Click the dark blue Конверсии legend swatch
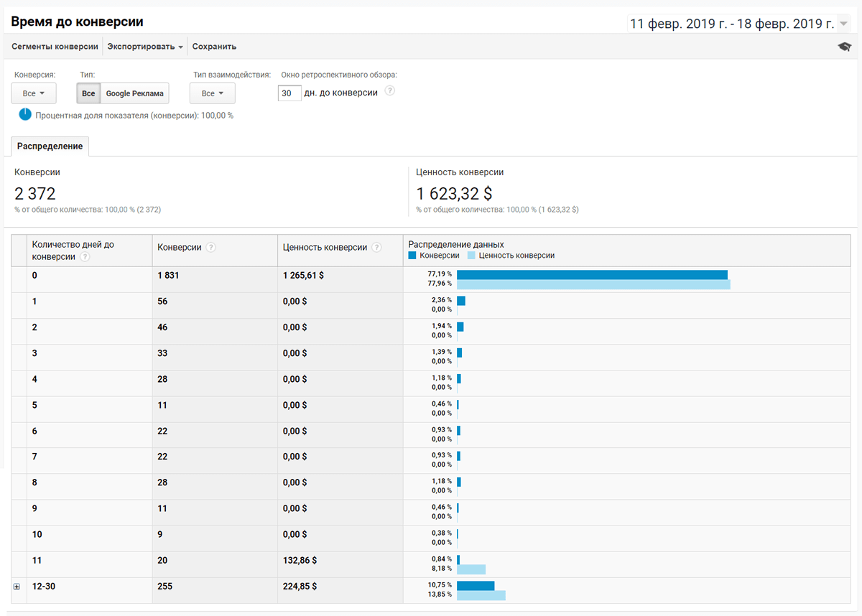This screenshot has width=862, height=616. 412,256
